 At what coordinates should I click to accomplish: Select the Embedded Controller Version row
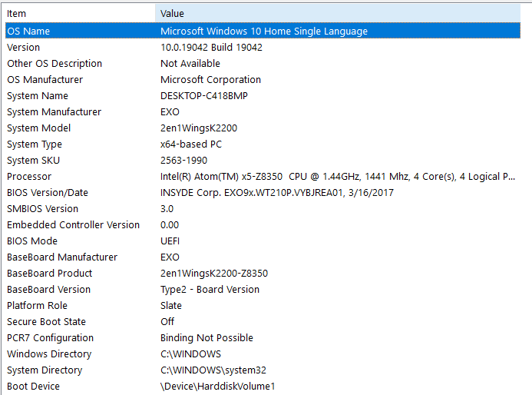click(x=73, y=225)
